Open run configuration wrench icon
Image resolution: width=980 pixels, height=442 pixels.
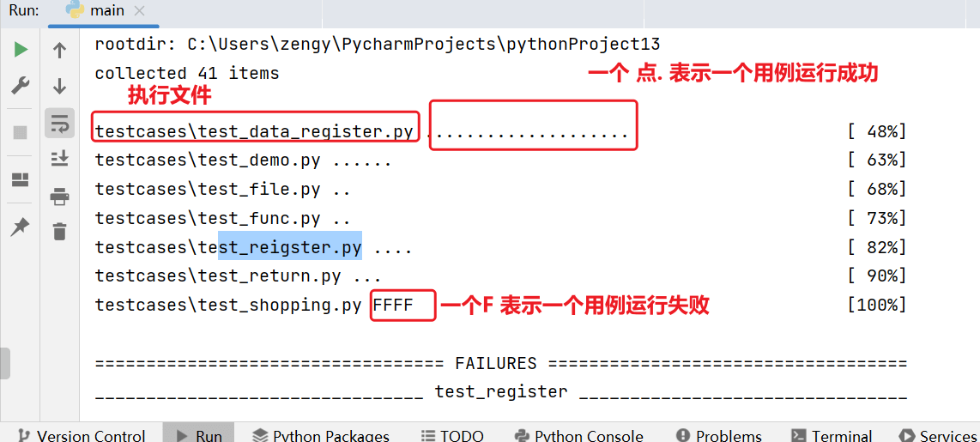tap(21, 86)
